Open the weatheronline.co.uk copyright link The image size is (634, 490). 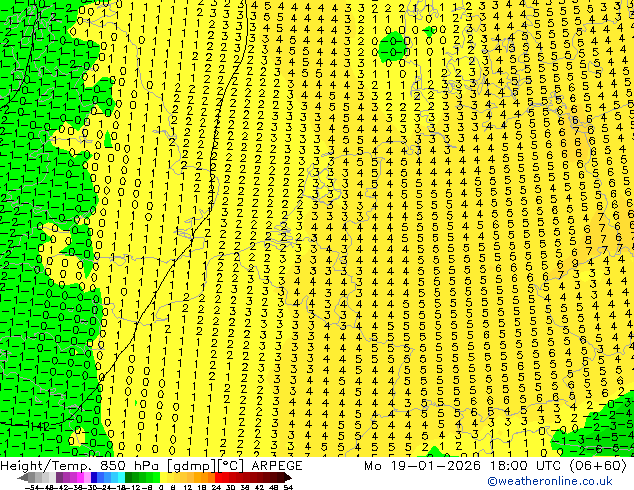pos(550,481)
